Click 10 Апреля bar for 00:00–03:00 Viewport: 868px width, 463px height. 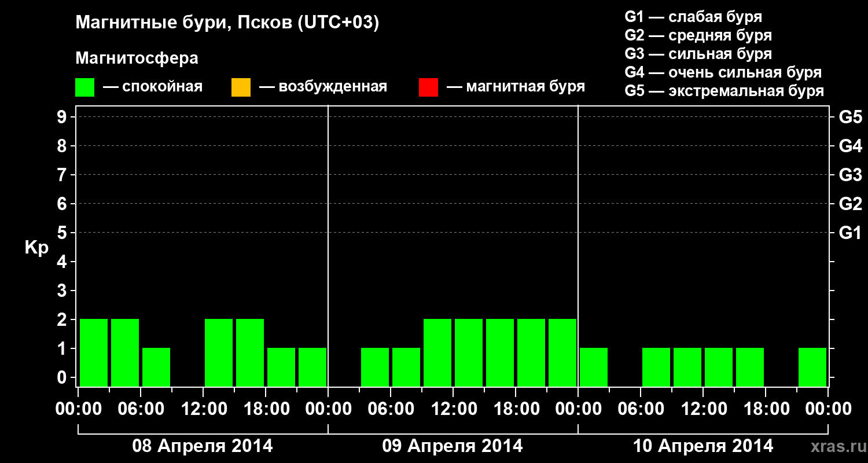pos(594,367)
